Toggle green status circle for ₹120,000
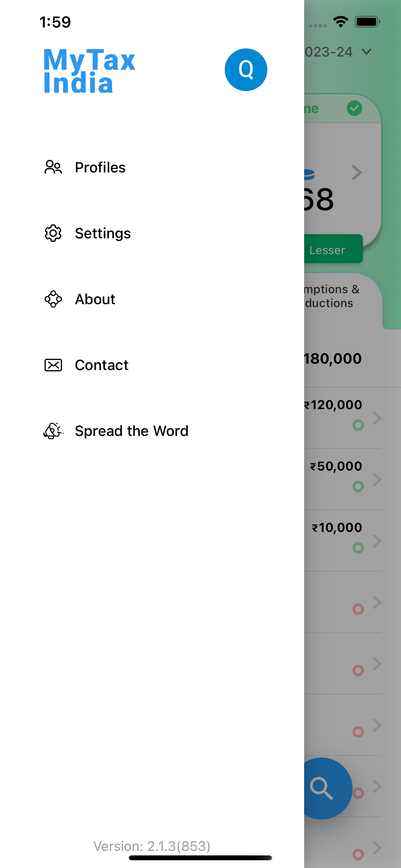The height and width of the screenshot is (868, 401). click(358, 425)
